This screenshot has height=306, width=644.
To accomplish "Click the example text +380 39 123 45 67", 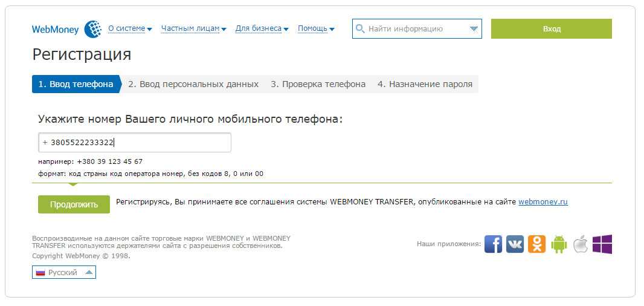I will 110,161.
